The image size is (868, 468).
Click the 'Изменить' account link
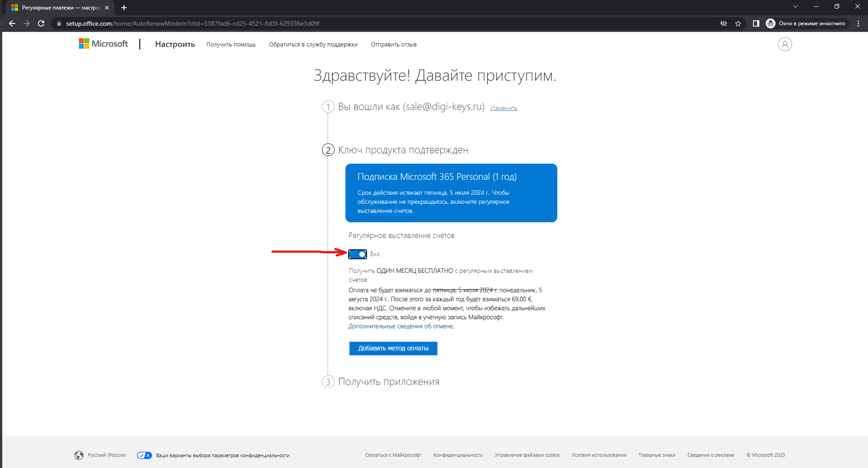(504, 108)
